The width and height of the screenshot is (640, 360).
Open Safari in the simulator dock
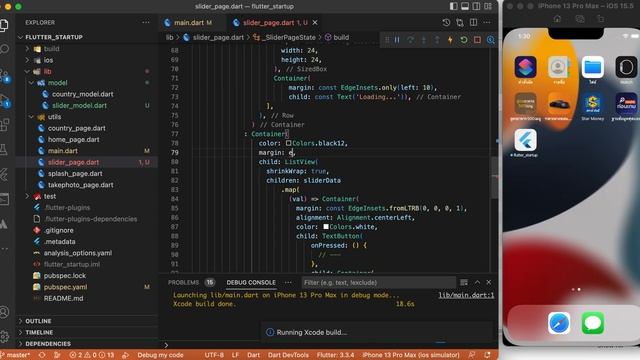[x=559, y=323]
